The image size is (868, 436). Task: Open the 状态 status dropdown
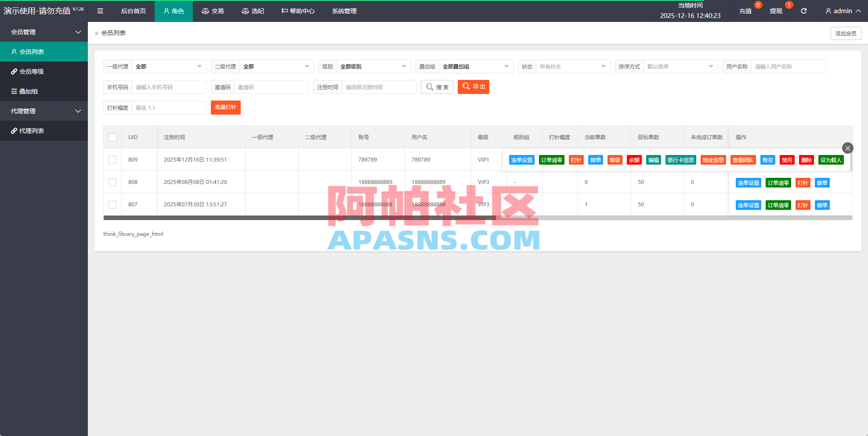click(573, 66)
